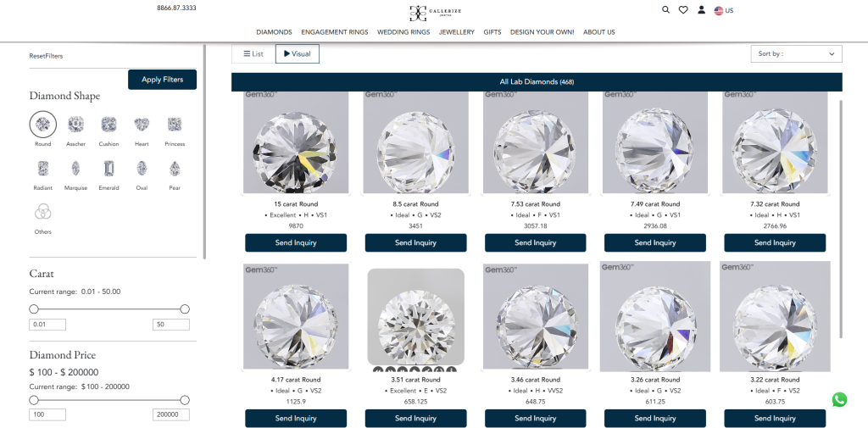Open the Sort by dropdown
This screenshot has height=428, width=868.
point(797,53)
